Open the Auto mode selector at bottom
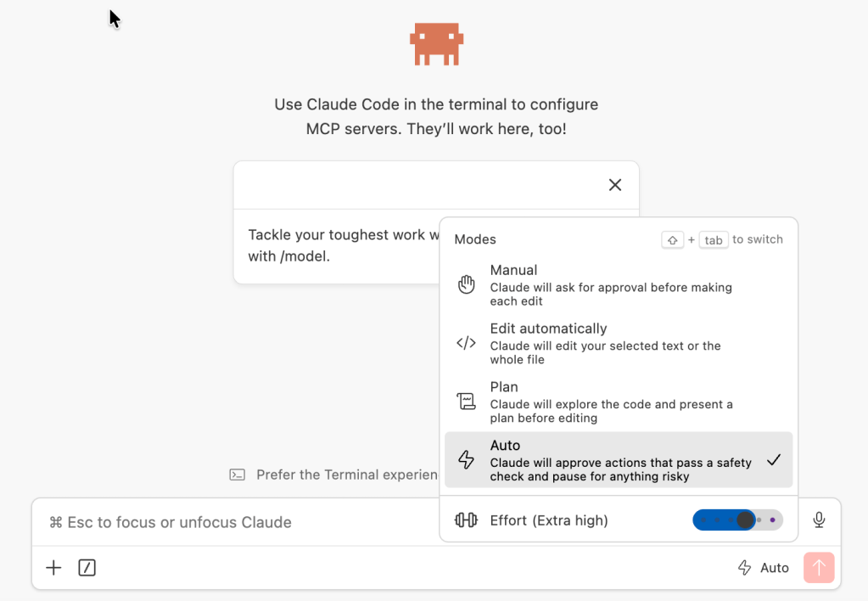 coord(764,568)
